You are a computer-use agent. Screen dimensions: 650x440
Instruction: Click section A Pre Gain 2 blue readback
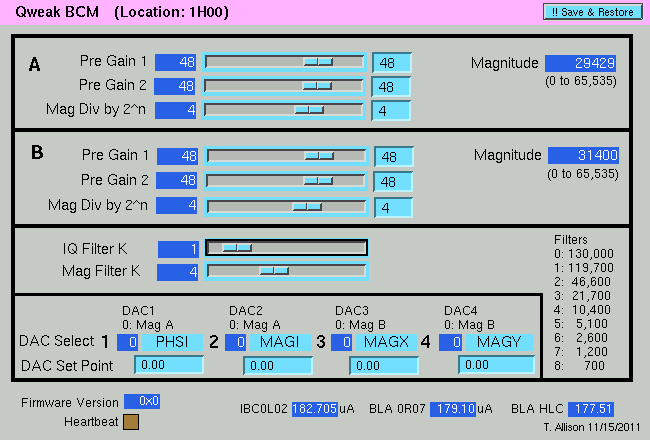(x=175, y=86)
